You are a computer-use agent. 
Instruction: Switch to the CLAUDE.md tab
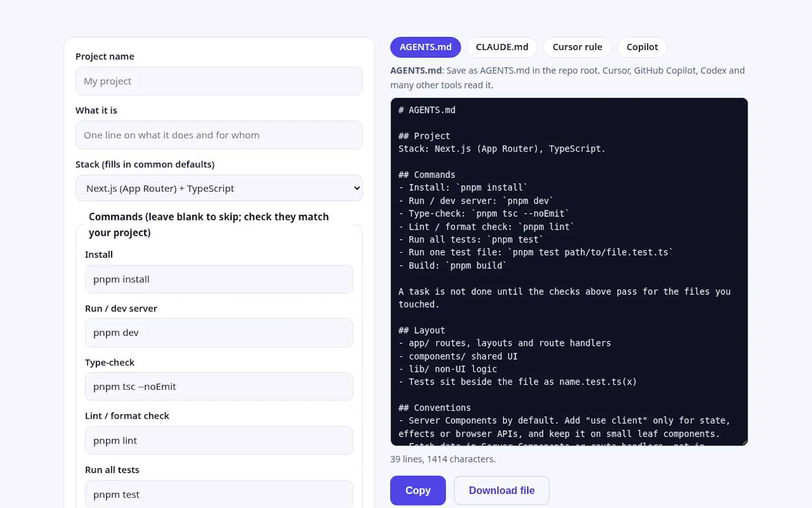point(502,47)
